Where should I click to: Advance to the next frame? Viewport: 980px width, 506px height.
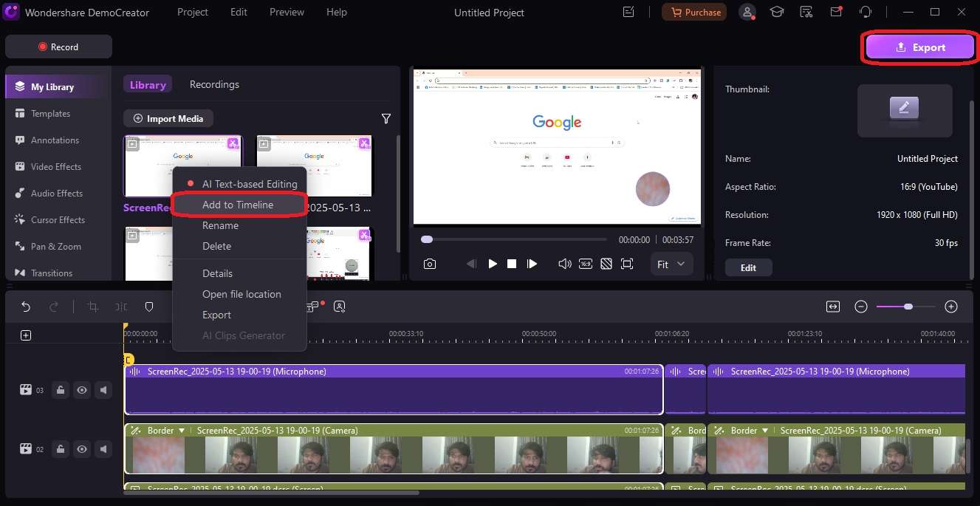[532, 264]
